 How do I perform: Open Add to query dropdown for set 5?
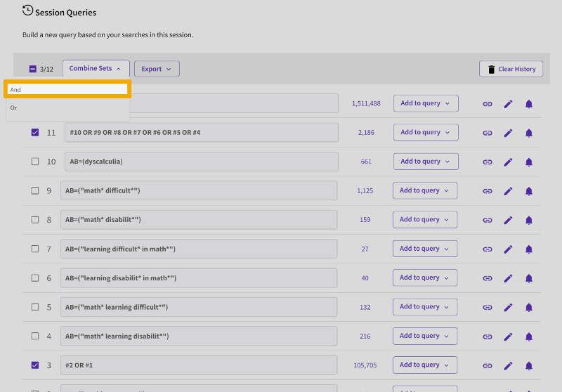[x=425, y=307]
